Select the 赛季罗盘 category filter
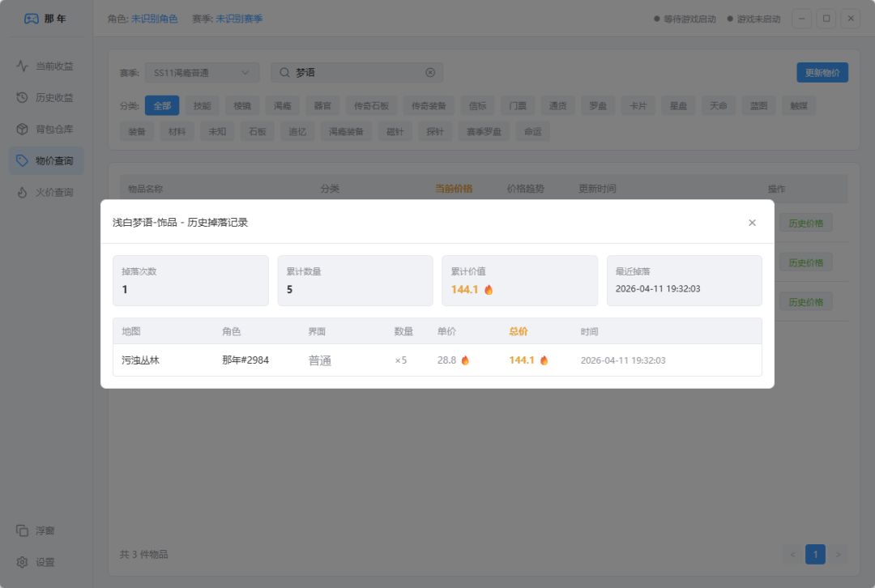Image resolution: width=875 pixels, height=588 pixels. pos(484,132)
